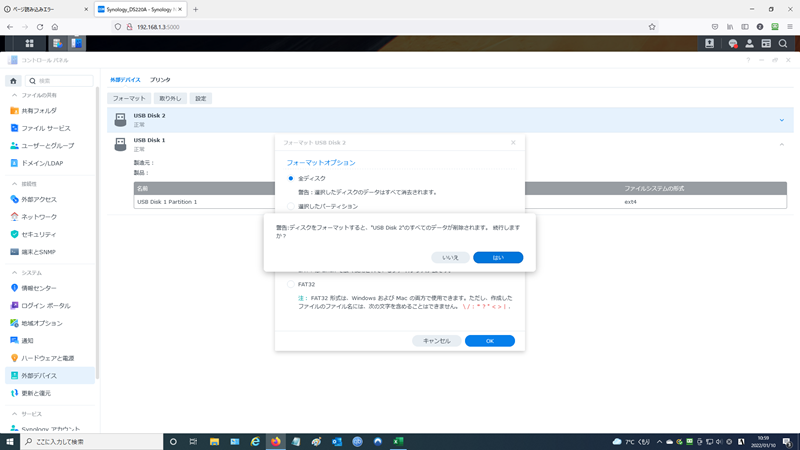
Task: Select the USB Disk 1 Partition 1 cell
Action: click(x=167, y=202)
